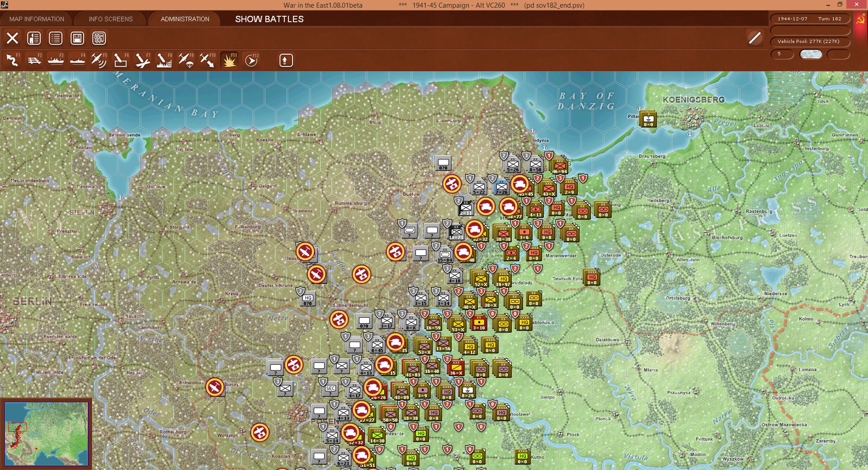Click the snowy weather indicator pill
This screenshot has height=470, width=868.
point(811,54)
